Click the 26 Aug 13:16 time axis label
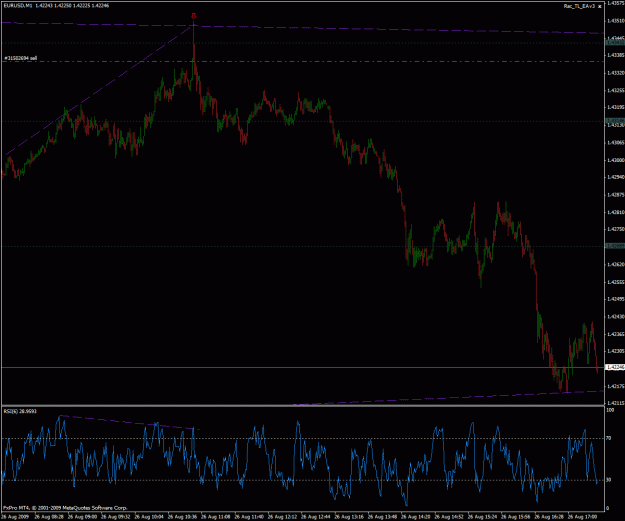 [350, 517]
